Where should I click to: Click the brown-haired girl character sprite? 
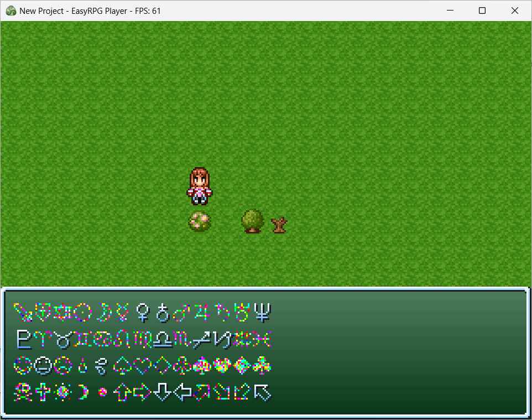tap(199, 186)
